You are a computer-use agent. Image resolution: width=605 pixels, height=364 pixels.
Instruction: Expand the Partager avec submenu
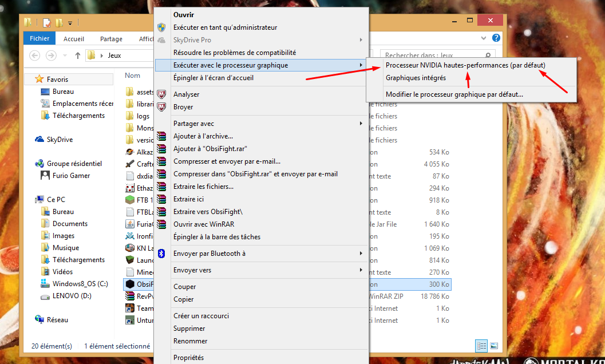(x=361, y=124)
